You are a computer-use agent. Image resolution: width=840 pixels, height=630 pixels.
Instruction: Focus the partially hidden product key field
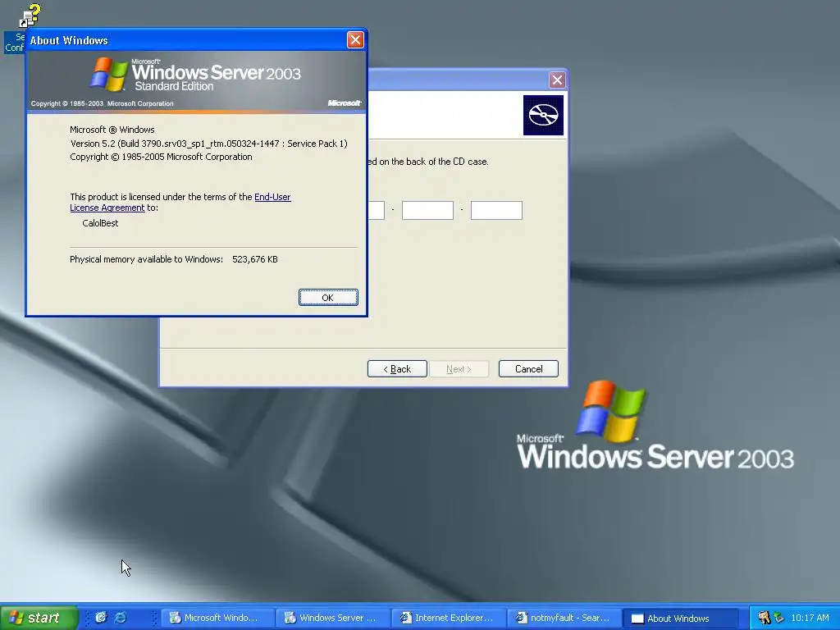(x=376, y=210)
